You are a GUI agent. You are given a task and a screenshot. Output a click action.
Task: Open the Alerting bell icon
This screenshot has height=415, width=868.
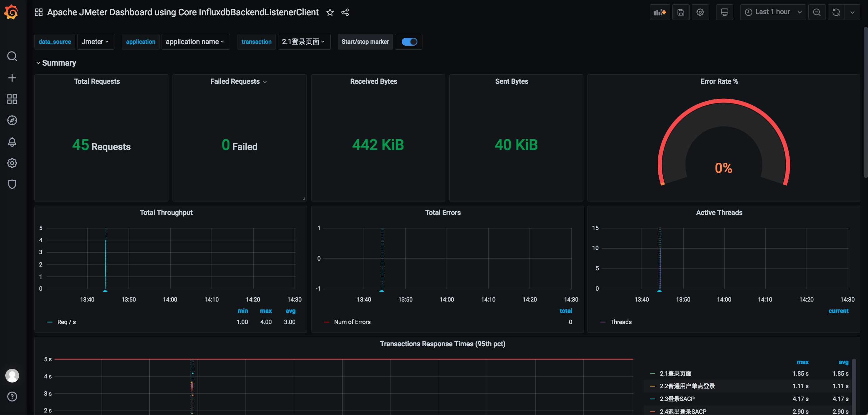coord(12,142)
